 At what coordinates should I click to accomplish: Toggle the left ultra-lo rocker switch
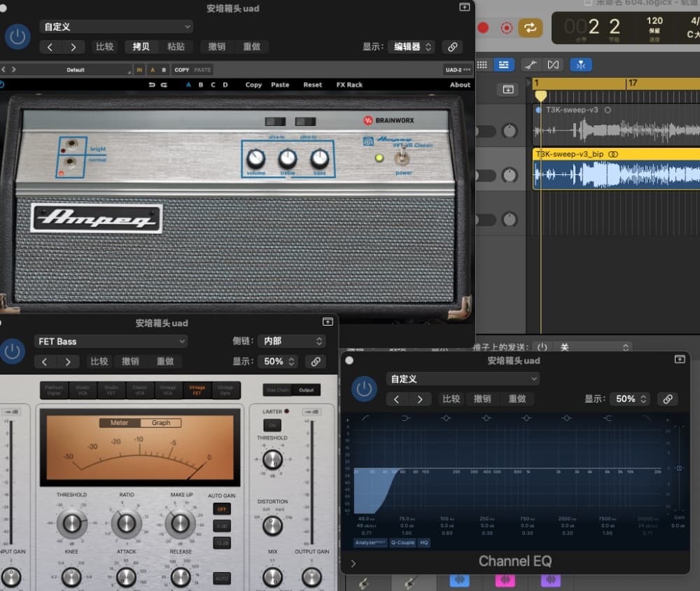[x=275, y=122]
